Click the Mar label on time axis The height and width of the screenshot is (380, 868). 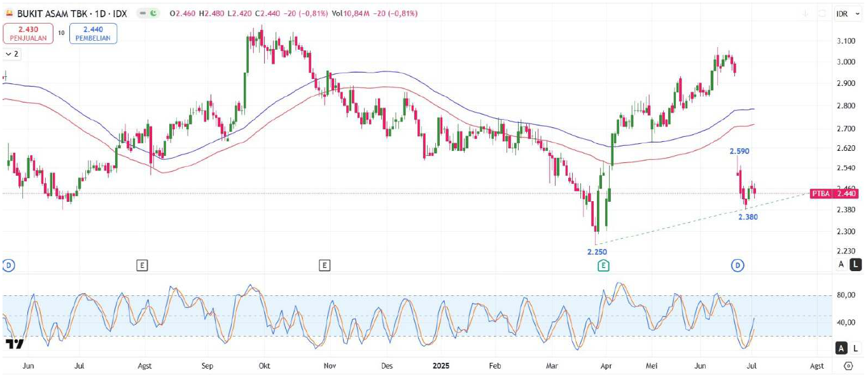pyautogui.click(x=552, y=366)
